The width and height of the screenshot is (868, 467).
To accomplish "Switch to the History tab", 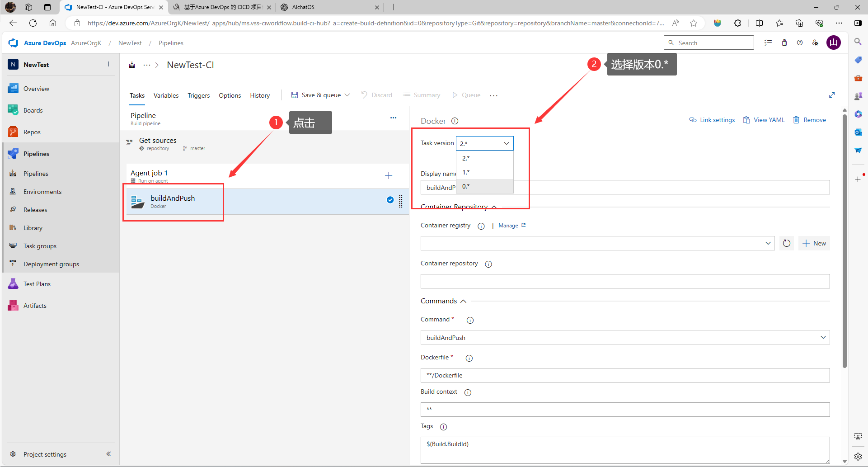I will (x=260, y=95).
